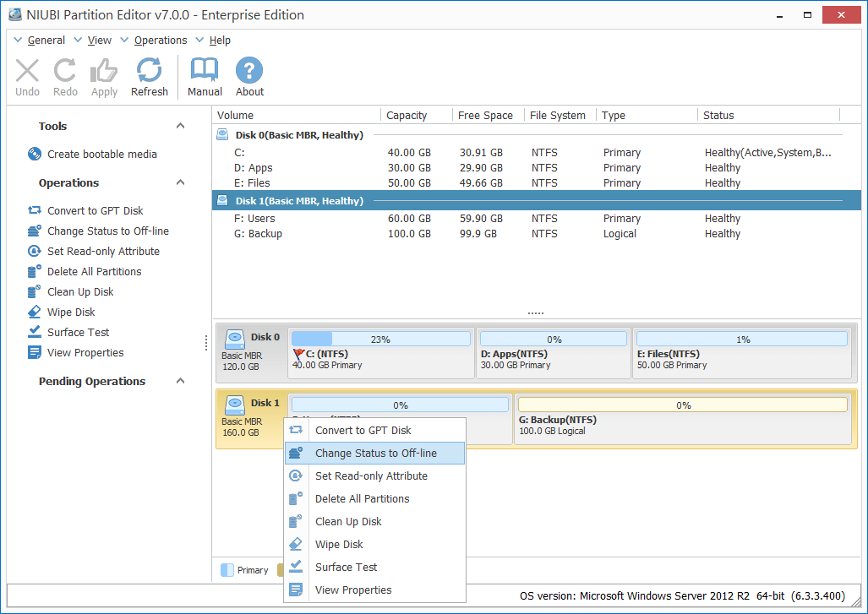
Task: Click sidebar Convert to GPT Disk icon
Action: coord(35,210)
